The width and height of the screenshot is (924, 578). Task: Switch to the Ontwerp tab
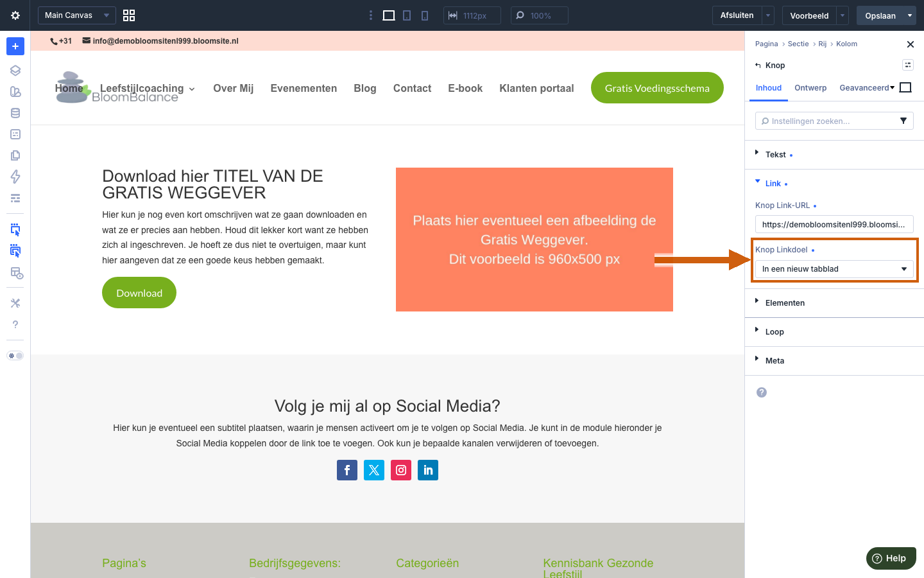point(810,88)
